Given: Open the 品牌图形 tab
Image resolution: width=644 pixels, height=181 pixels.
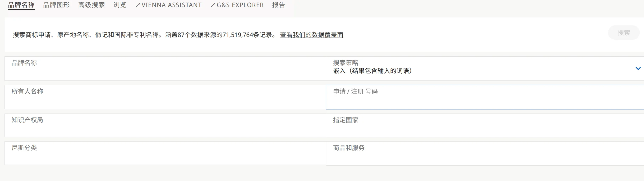Looking at the screenshot, I should (x=56, y=5).
